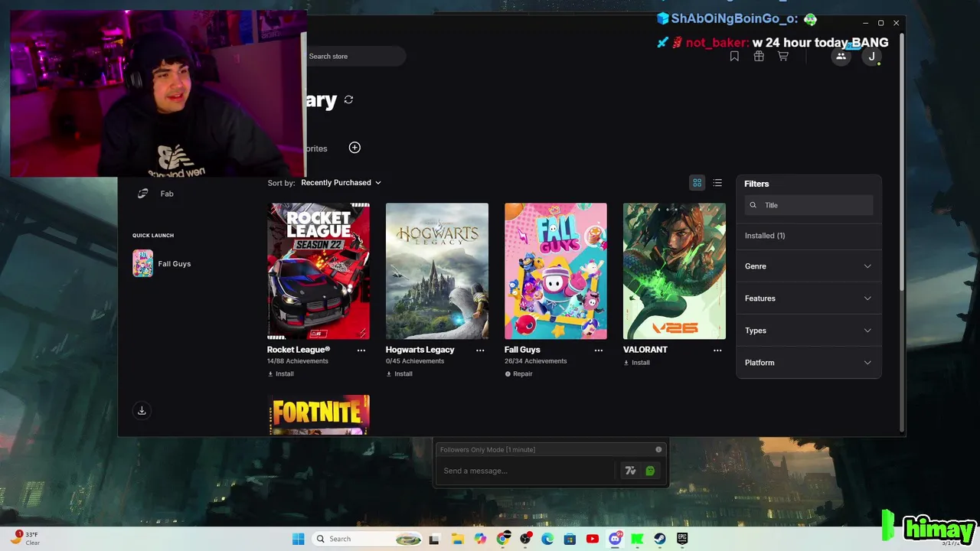
Task: Open Microsoft Edge from the taskbar
Action: (x=547, y=539)
